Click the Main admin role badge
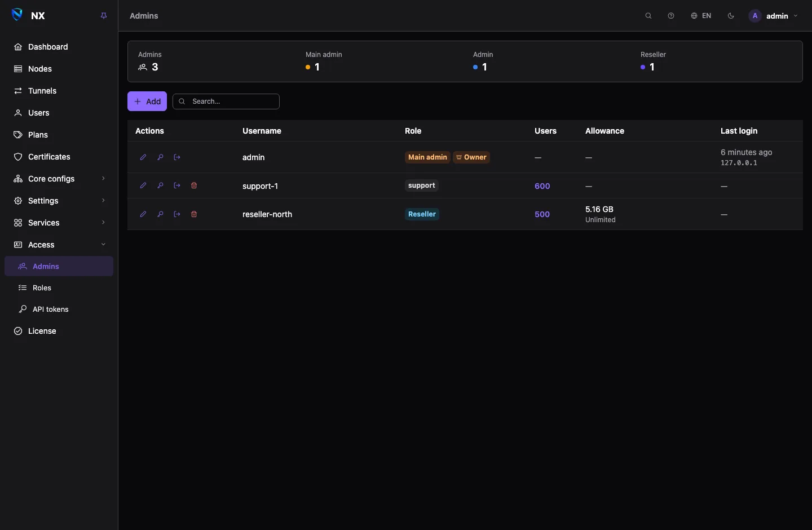This screenshot has height=530, width=812. [x=427, y=157]
